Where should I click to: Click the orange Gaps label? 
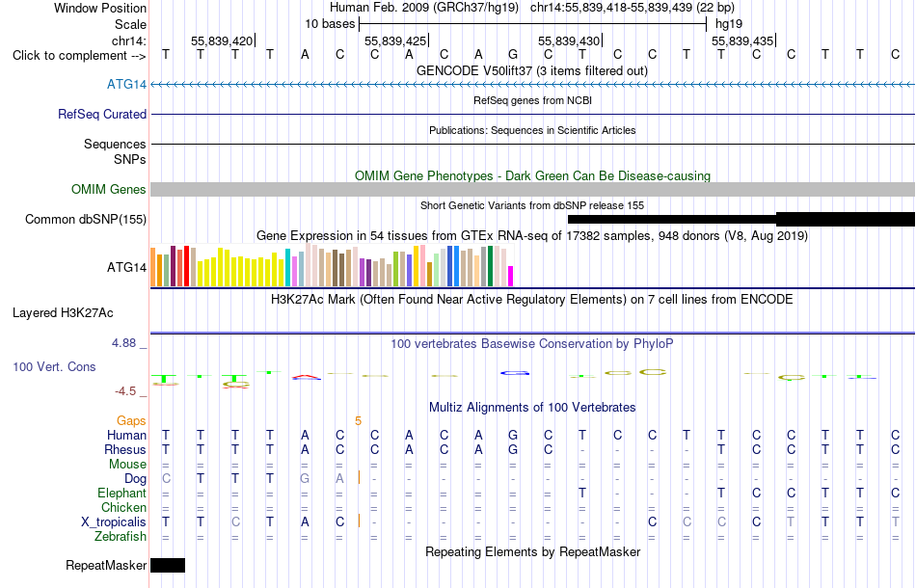tap(131, 421)
